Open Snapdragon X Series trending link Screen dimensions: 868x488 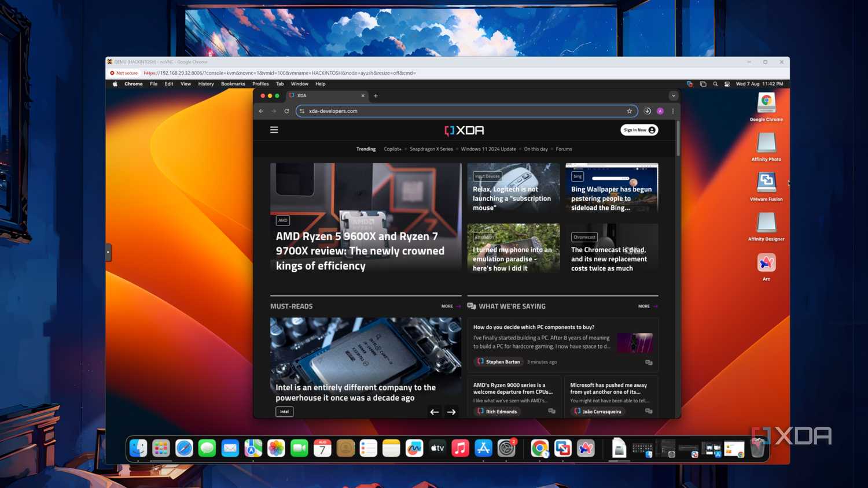coord(431,149)
